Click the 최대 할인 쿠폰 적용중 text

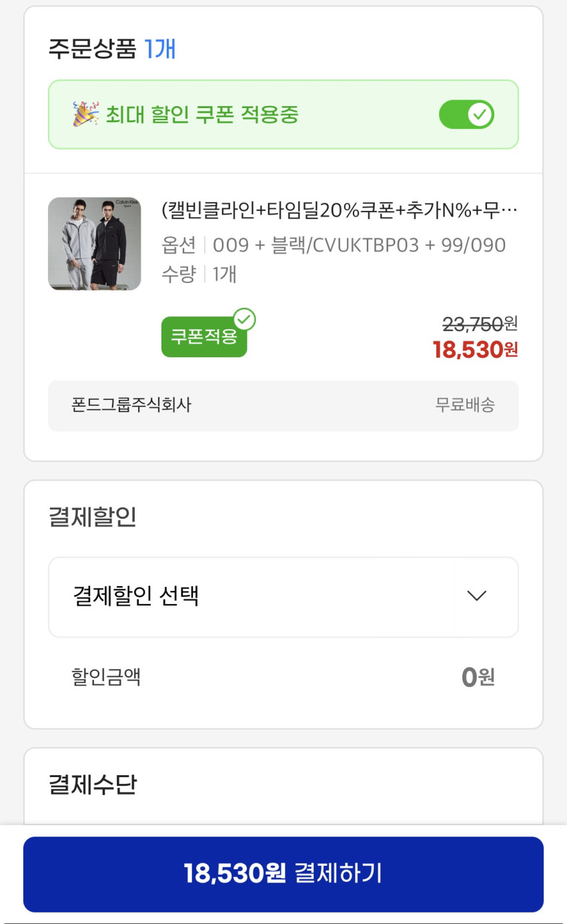[202, 115]
